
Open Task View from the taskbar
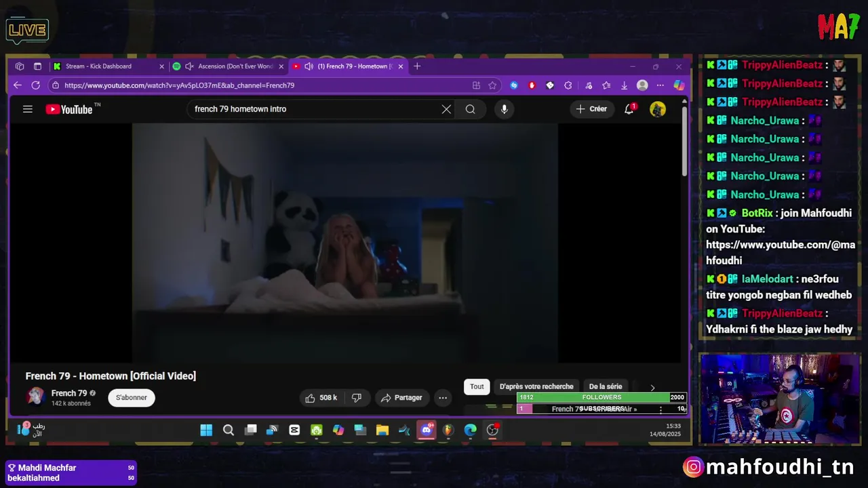click(x=250, y=430)
